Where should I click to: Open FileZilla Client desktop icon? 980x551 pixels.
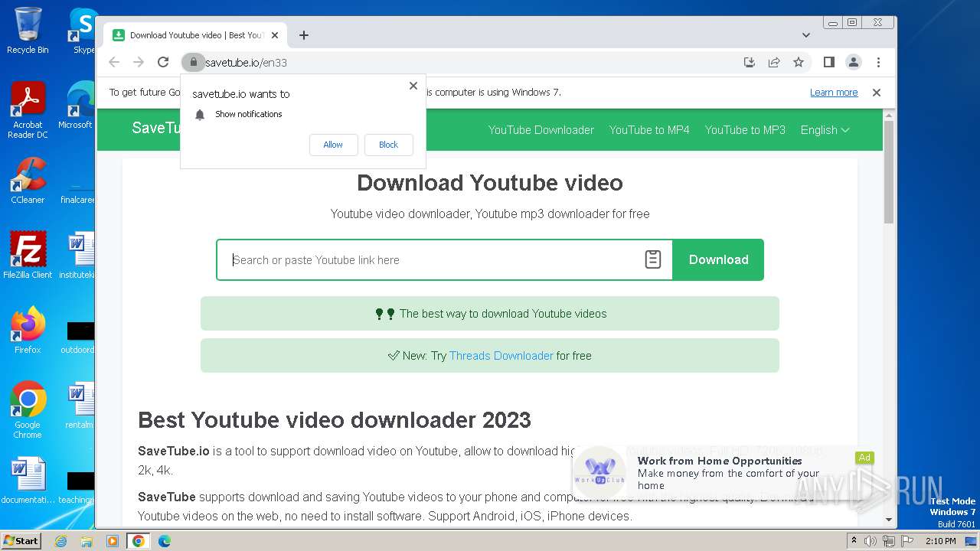(x=28, y=256)
